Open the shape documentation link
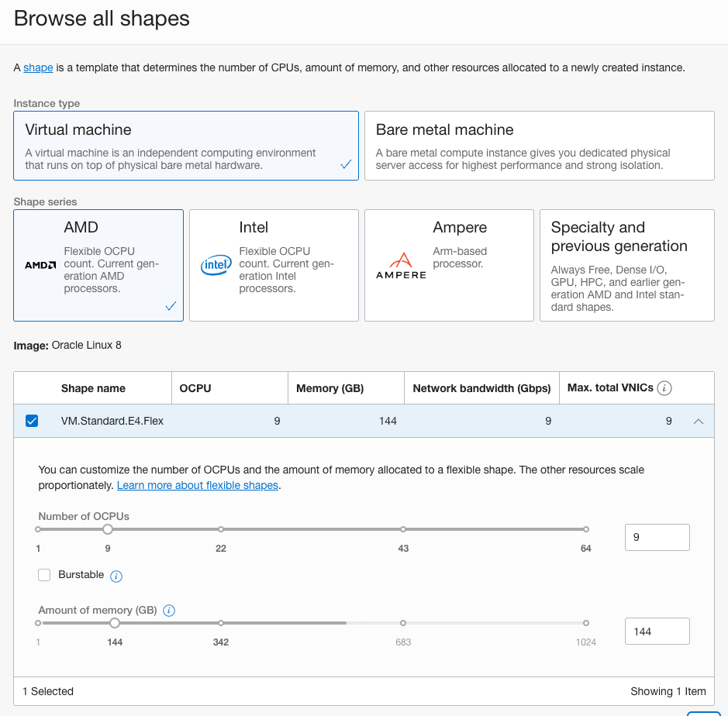Image resolution: width=728 pixels, height=716 pixels. [38, 67]
